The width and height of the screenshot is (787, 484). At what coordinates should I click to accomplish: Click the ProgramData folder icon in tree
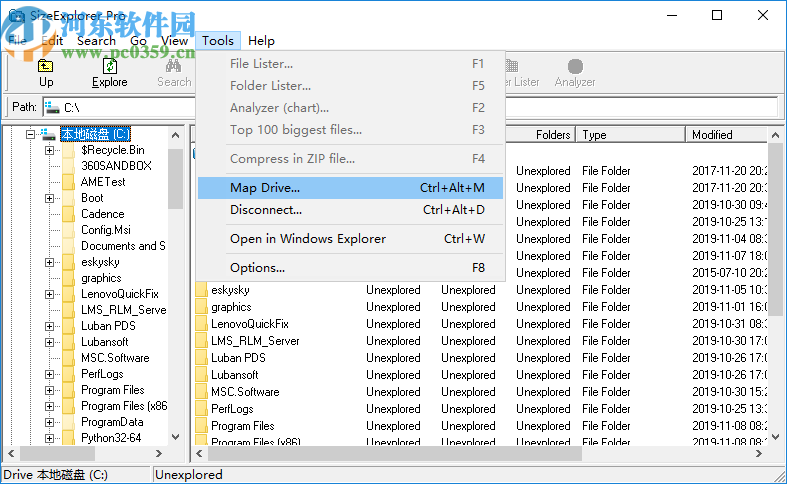69,422
